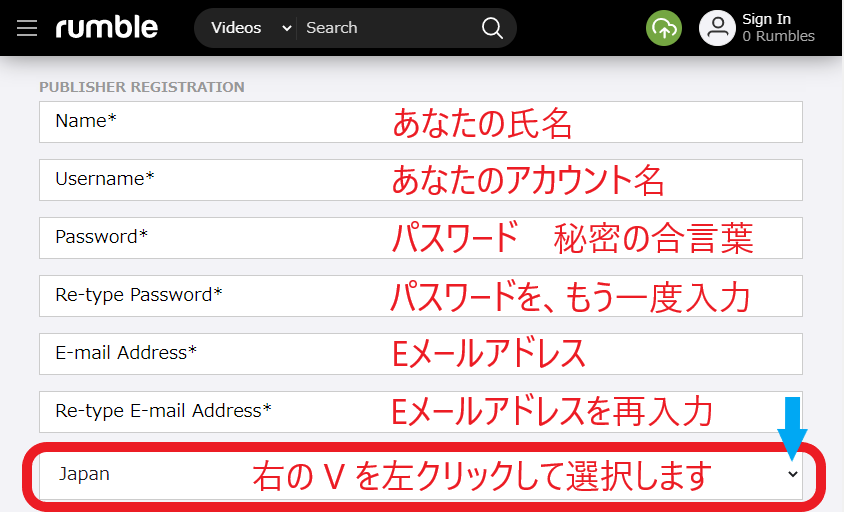Open the hamburger navigation menu
The image size is (844, 512).
(27, 28)
